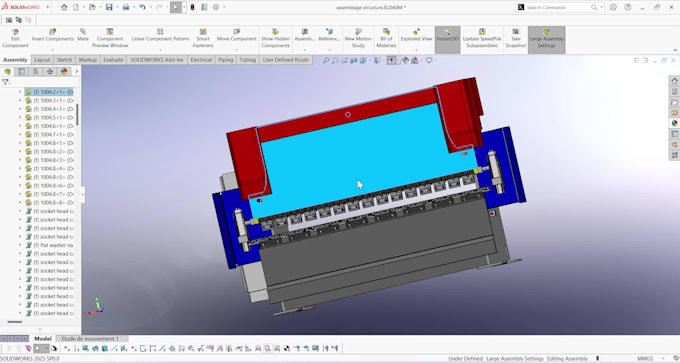This screenshot has width=680, height=363.
Task: Open the ConfigurationManager tab in the left panel
Action: (x=36, y=72)
